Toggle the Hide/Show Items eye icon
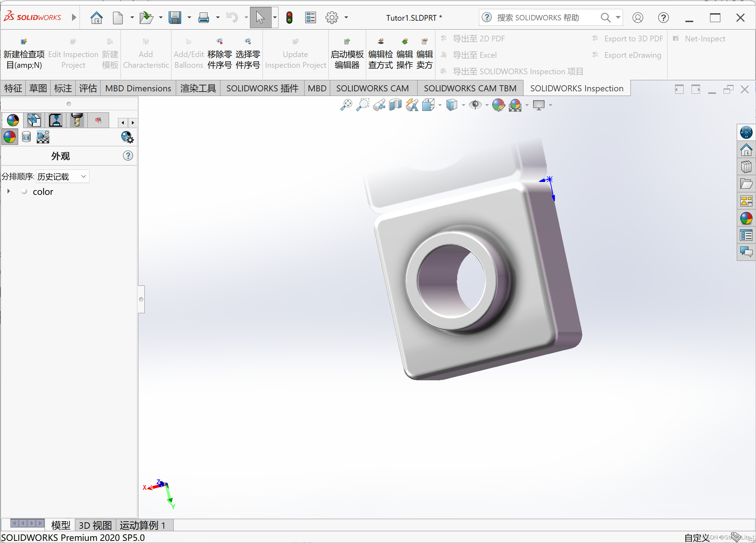This screenshot has height=543, width=756. (x=475, y=105)
